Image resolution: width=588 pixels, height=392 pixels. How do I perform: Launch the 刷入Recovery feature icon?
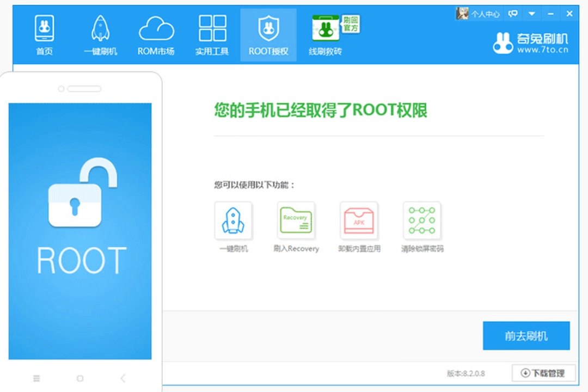[296, 220]
